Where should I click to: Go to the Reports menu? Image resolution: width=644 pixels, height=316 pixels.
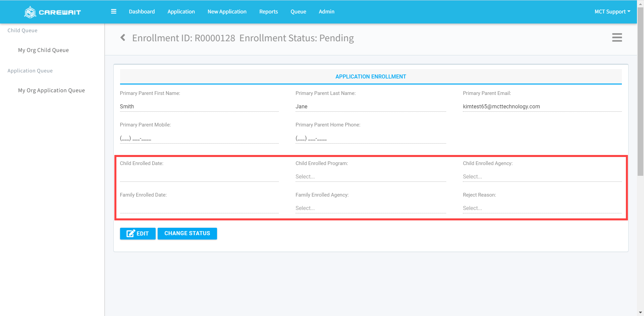pos(268,12)
